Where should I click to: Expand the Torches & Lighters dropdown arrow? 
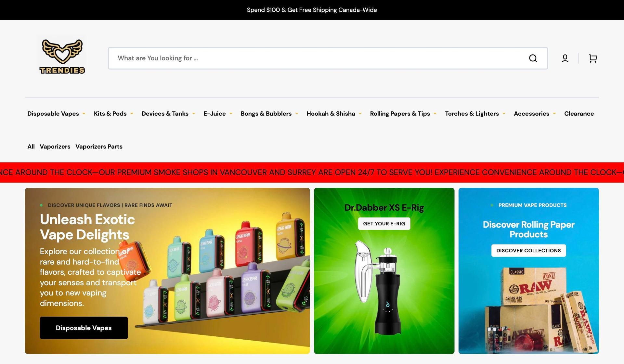click(x=504, y=114)
